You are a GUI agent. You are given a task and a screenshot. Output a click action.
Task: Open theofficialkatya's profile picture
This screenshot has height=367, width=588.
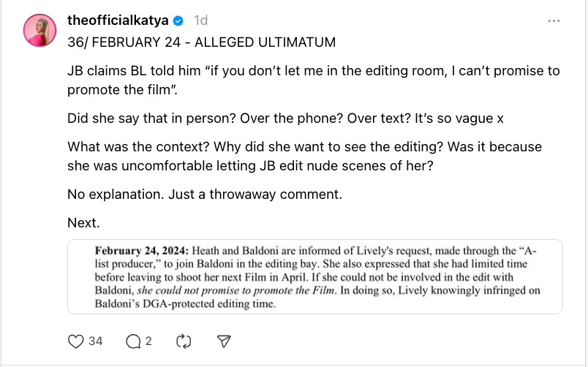point(41,30)
